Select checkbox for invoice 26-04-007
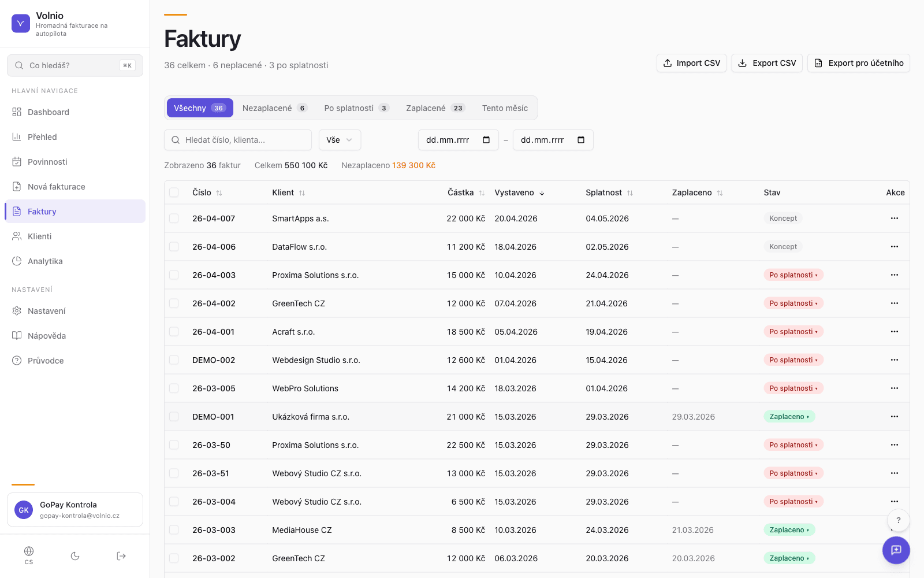The height and width of the screenshot is (578, 924). (174, 218)
